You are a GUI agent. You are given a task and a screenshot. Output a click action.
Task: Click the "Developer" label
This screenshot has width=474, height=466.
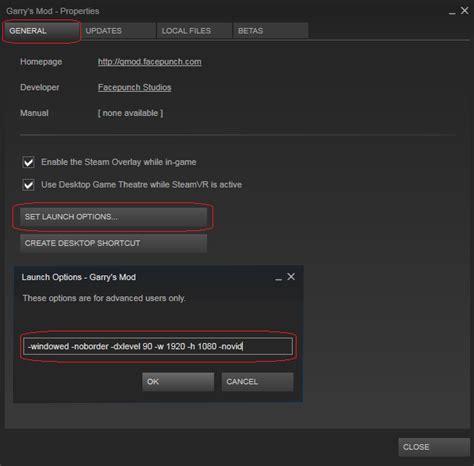(x=40, y=87)
